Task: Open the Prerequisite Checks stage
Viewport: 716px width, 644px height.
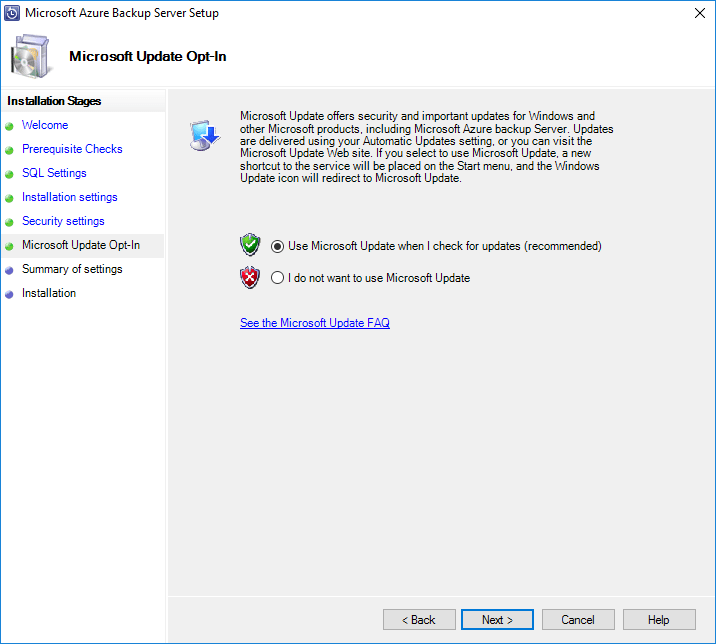Action: [x=72, y=149]
